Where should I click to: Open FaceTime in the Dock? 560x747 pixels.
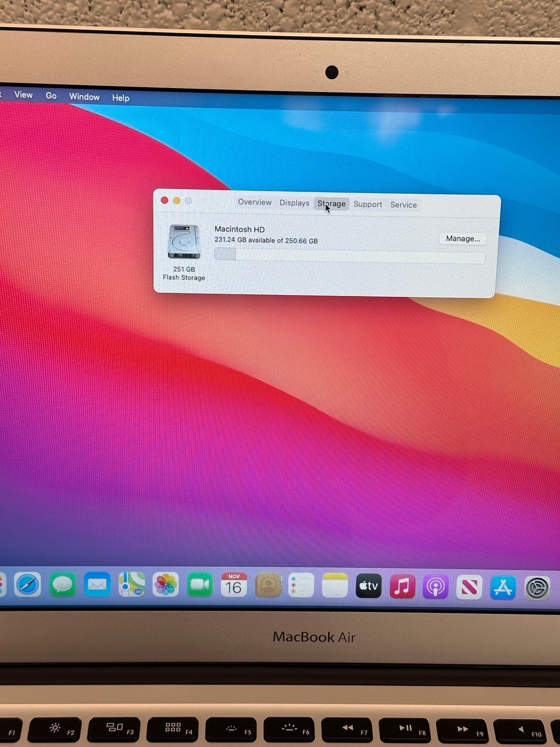pos(200,585)
